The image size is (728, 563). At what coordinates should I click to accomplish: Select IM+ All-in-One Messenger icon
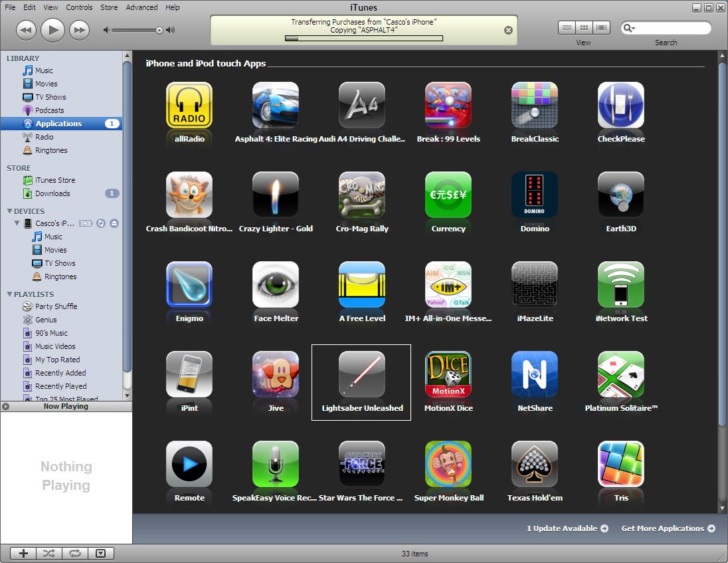coord(448,284)
